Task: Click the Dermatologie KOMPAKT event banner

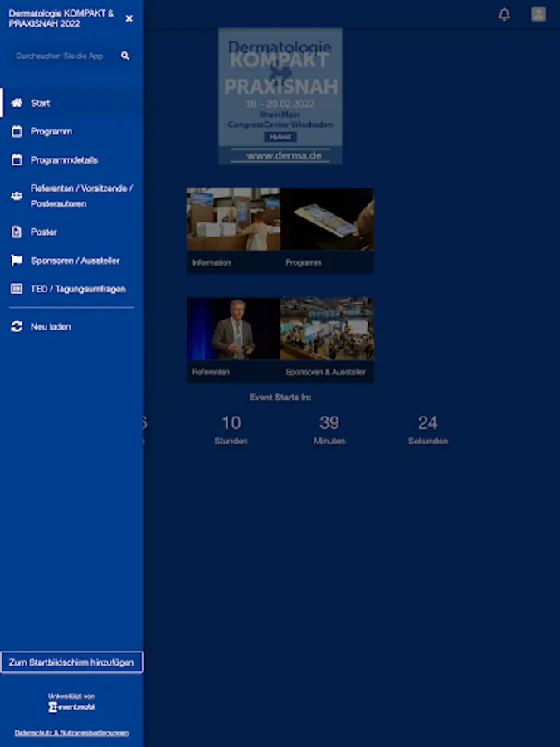Action: click(x=280, y=96)
